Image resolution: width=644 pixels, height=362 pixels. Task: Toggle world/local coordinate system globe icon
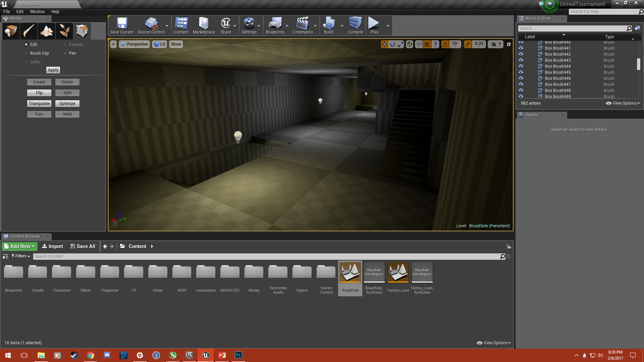tap(410, 44)
